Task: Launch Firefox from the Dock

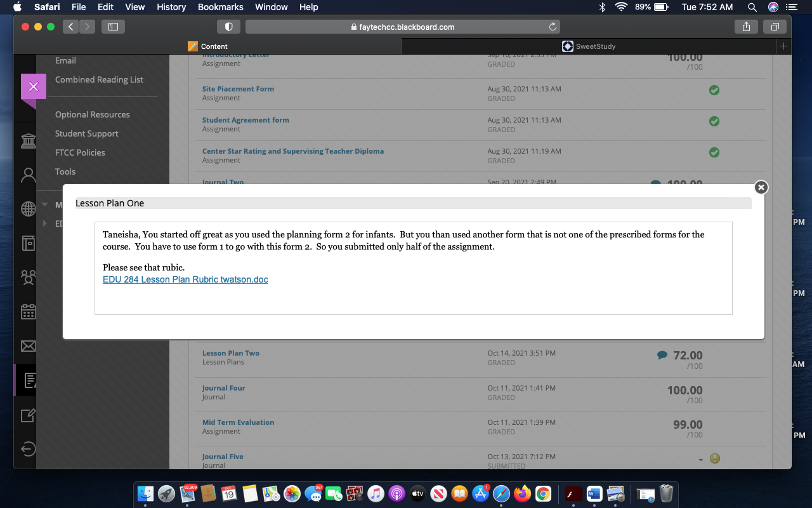Action: [522, 493]
